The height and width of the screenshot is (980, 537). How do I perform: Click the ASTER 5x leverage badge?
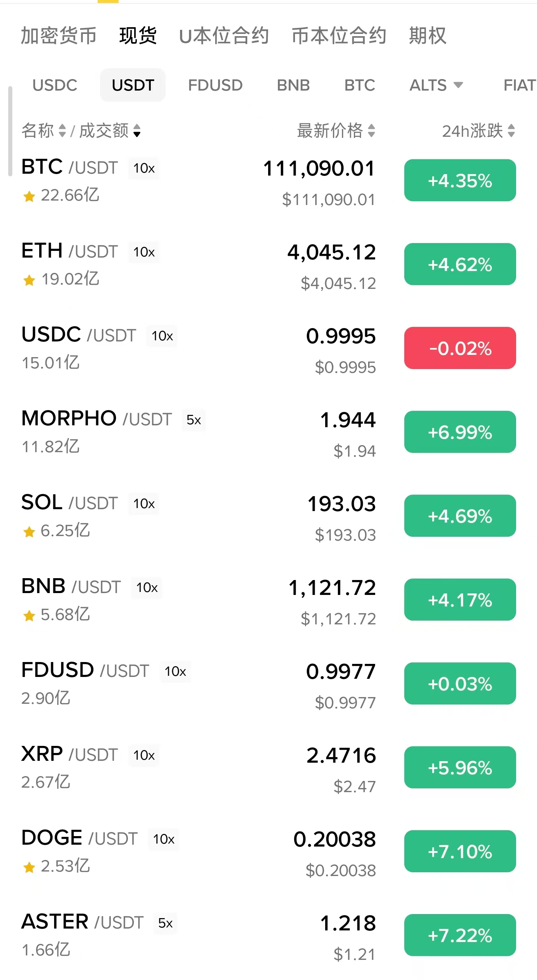pyautogui.click(x=166, y=923)
